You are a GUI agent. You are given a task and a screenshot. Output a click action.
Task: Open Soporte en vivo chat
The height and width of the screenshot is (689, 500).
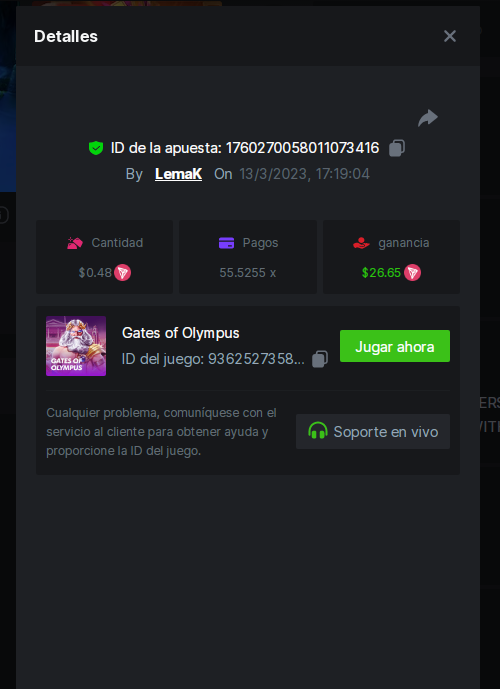[373, 432]
